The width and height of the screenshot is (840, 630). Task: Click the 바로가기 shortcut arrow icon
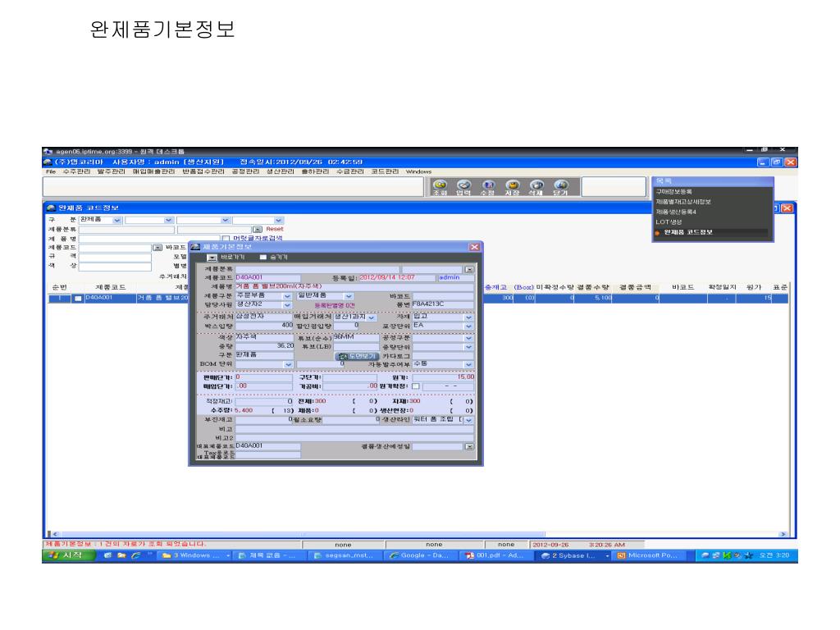[212, 258]
